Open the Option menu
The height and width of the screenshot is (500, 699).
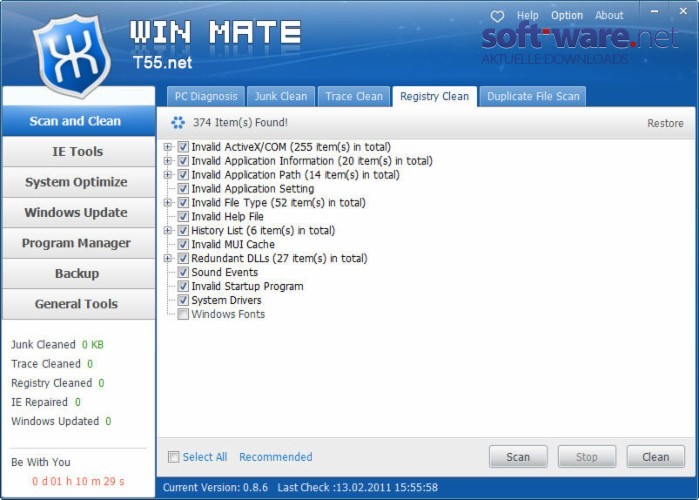pyautogui.click(x=567, y=16)
